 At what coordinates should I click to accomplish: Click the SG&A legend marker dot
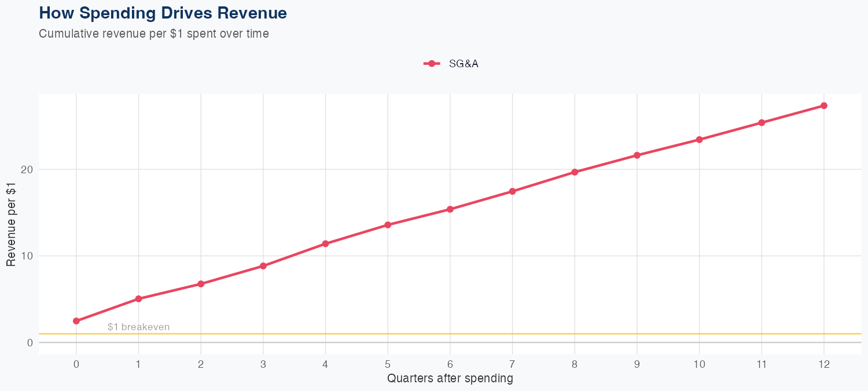tap(432, 64)
